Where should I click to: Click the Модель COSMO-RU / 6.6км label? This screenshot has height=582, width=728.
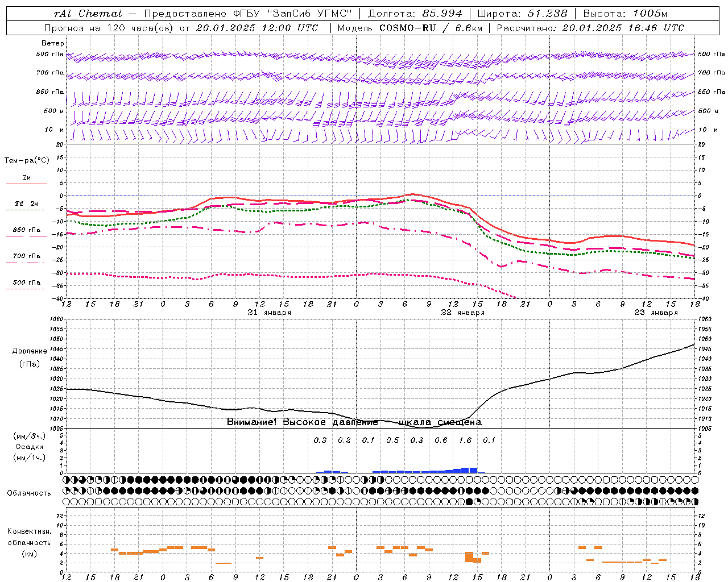point(410,28)
